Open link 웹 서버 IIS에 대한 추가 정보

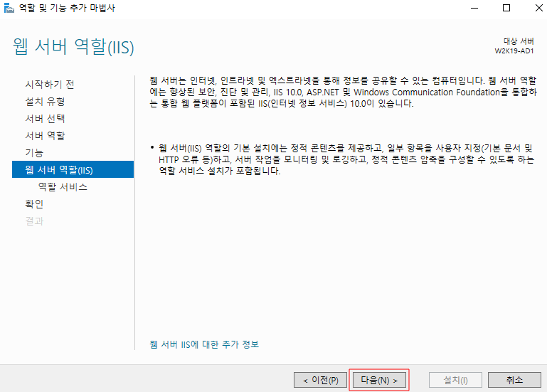(204, 344)
